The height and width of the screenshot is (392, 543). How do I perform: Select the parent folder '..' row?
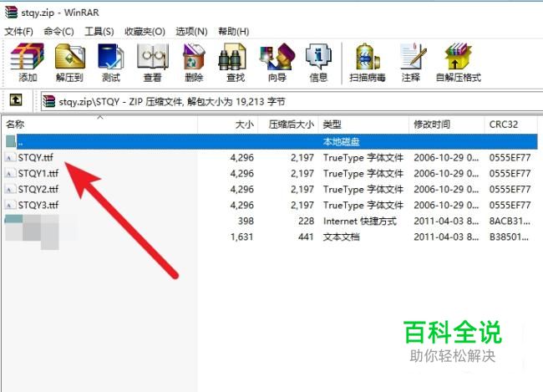[271, 142]
